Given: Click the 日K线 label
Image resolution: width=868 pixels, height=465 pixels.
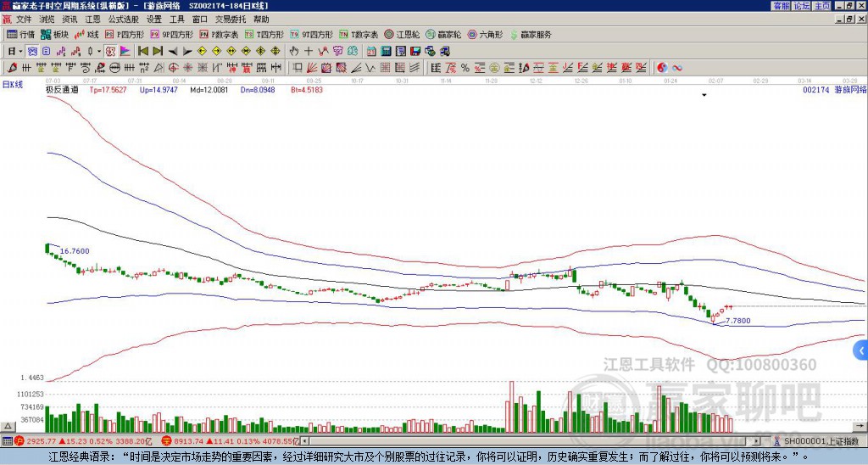Looking at the screenshot, I should click(x=13, y=85).
